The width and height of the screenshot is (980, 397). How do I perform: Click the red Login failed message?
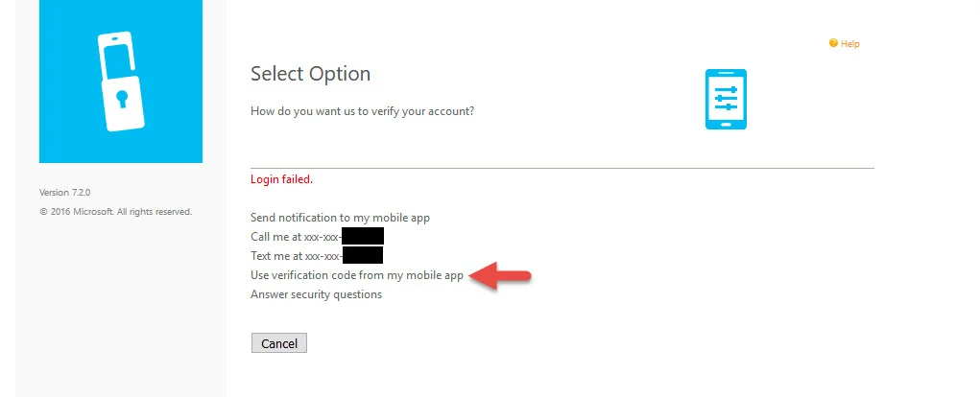pos(281,179)
